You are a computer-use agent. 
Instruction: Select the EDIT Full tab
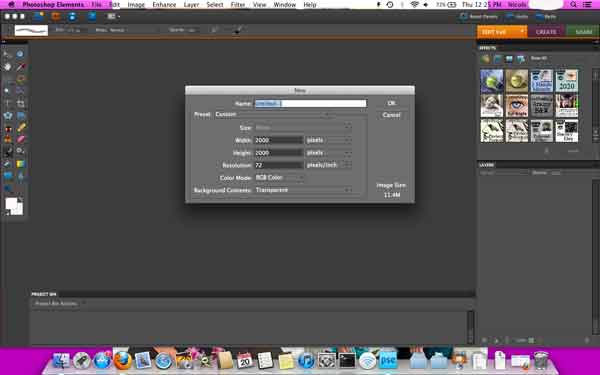click(x=502, y=32)
